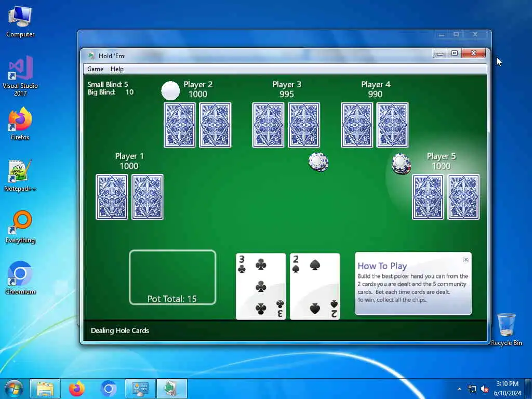Open the Help menu
Viewport: 532px width, 399px height.
click(x=117, y=69)
